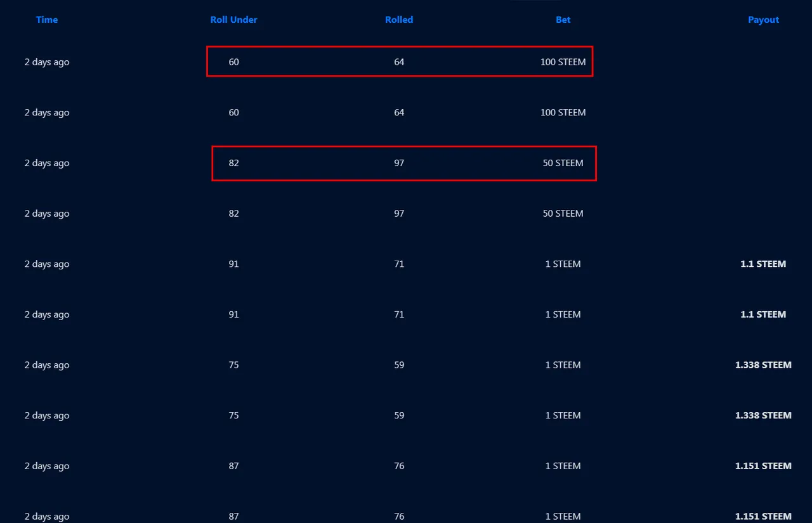Click the Payout column header

coord(763,20)
